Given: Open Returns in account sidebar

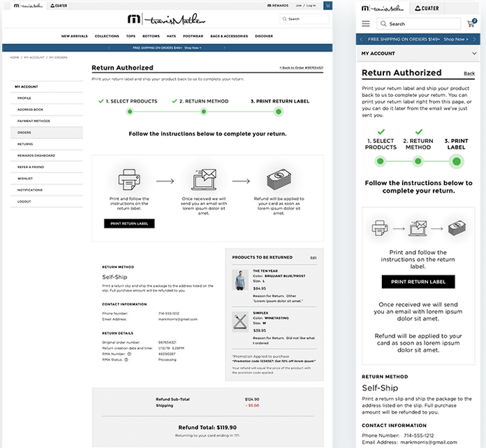Looking at the screenshot, I should (x=47, y=144).
